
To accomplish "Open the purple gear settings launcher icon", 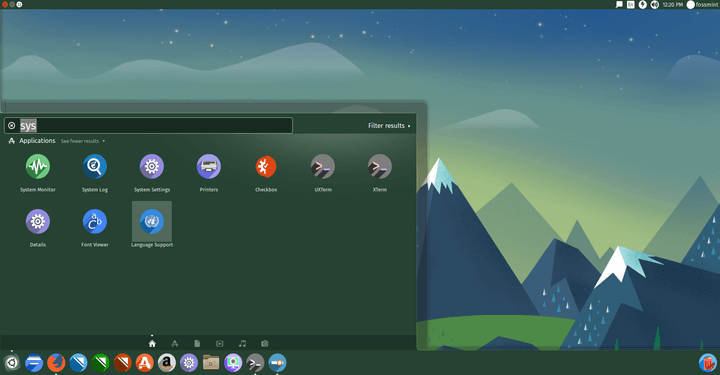I will point(189,363).
